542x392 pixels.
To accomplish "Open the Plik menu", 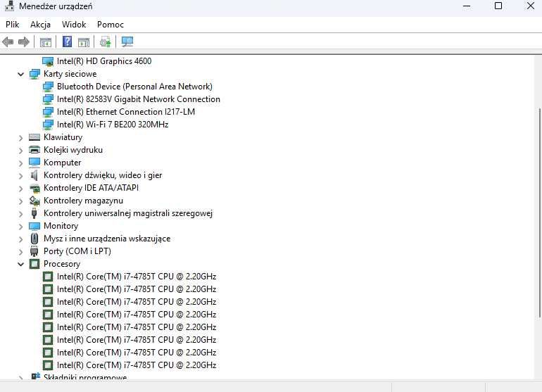I will point(13,25).
